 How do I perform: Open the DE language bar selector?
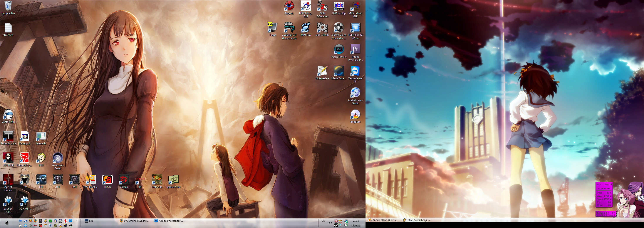click(x=323, y=221)
